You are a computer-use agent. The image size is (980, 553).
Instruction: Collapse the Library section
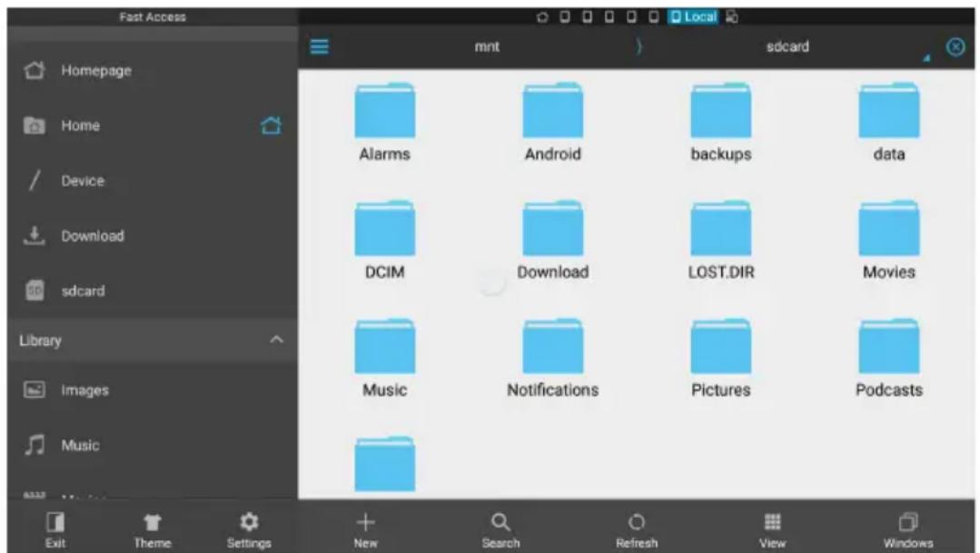tap(276, 340)
